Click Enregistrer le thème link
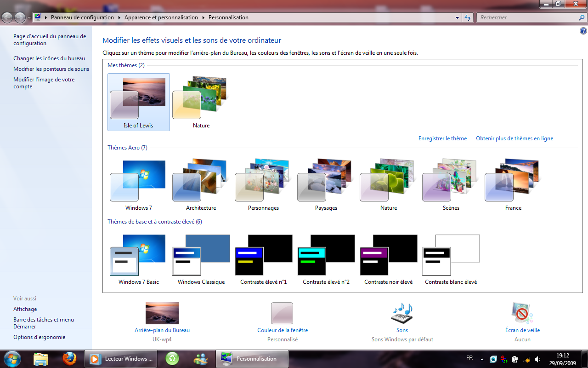 tap(442, 138)
